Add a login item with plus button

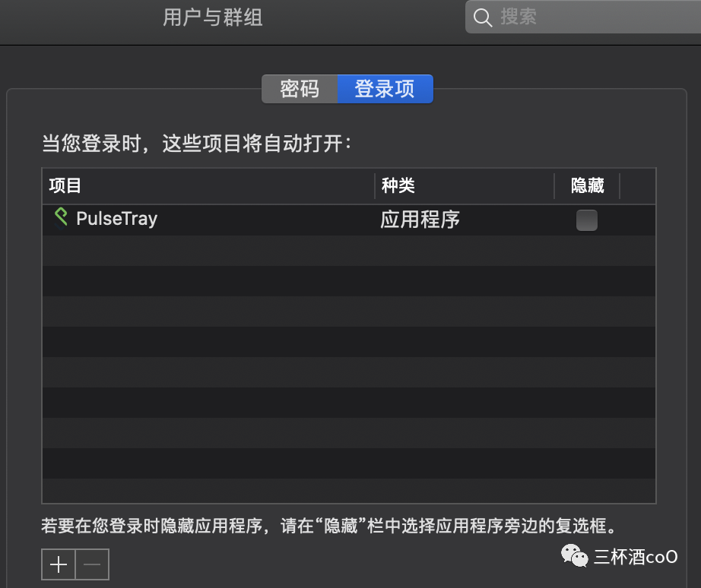pyautogui.click(x=59, y=564)
